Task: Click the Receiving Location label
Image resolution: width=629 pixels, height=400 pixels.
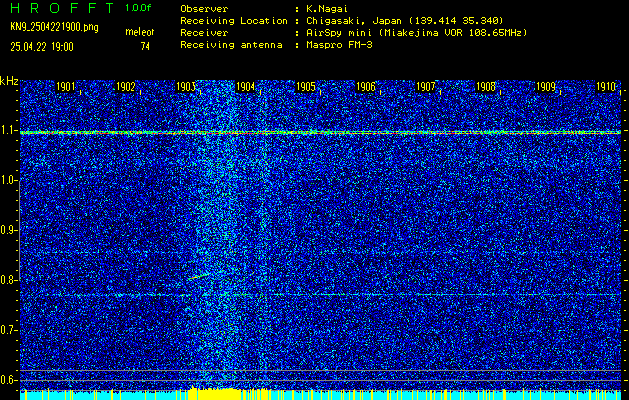Action: (234, 21)
